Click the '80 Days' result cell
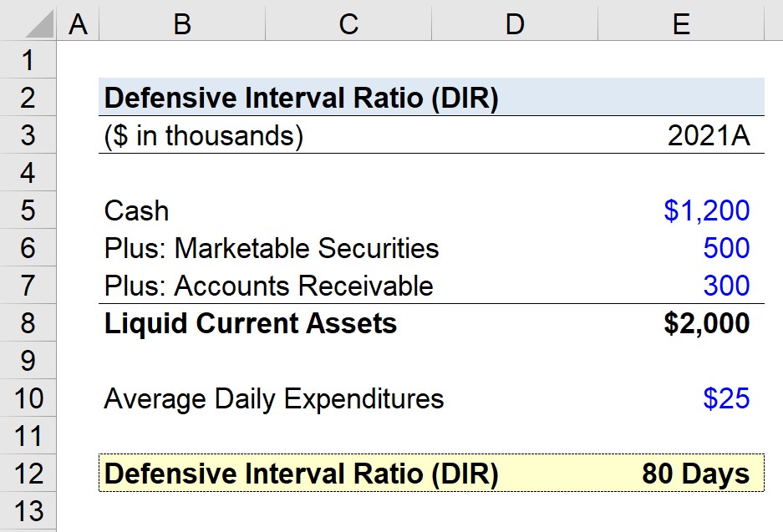Image resolution: width=783 pixels, height=532 pixels. tap(695, 474)
